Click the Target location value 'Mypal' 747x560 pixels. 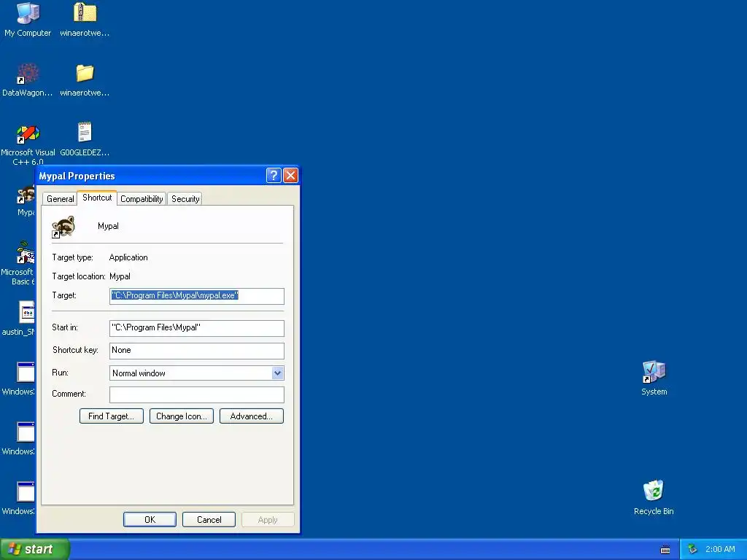point(120,276)
